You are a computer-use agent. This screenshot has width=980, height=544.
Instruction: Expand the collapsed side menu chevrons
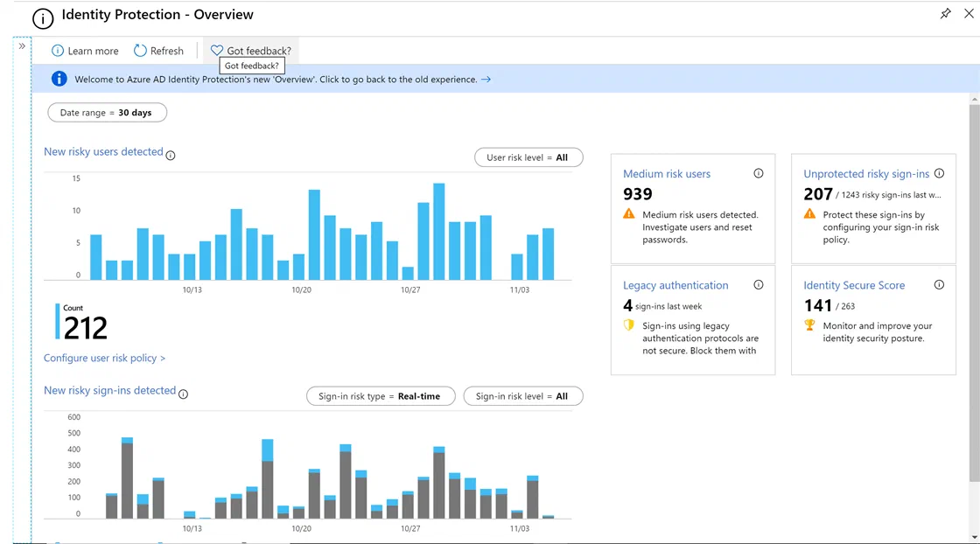click(x=22, y=45)
